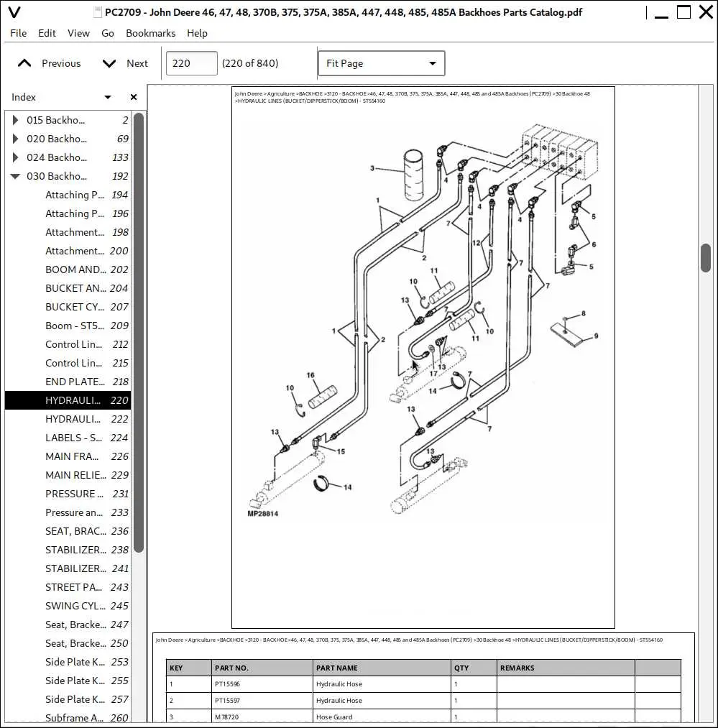Select STABILIZER... bookmark page 238
Image resolution: width=718 pixels, height=728 pixels.
coord(68,550)
